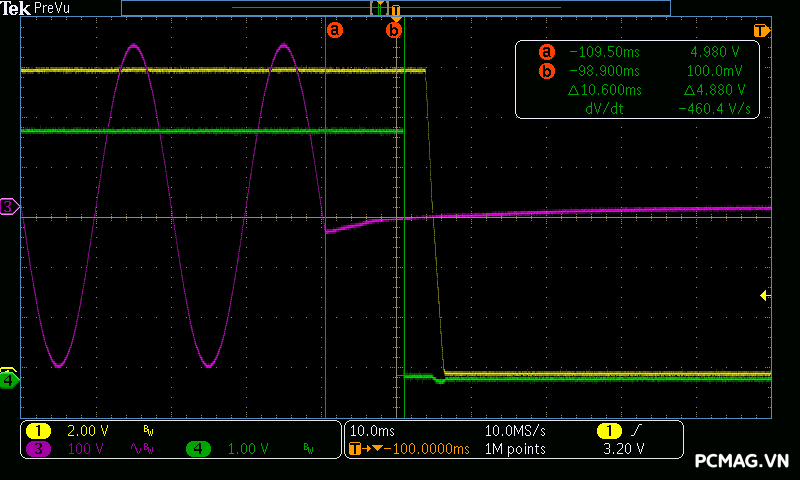Click the 100.0mV cursor b voltage
The width and height of the screenshot is (800, 480).
pos(714,71)
